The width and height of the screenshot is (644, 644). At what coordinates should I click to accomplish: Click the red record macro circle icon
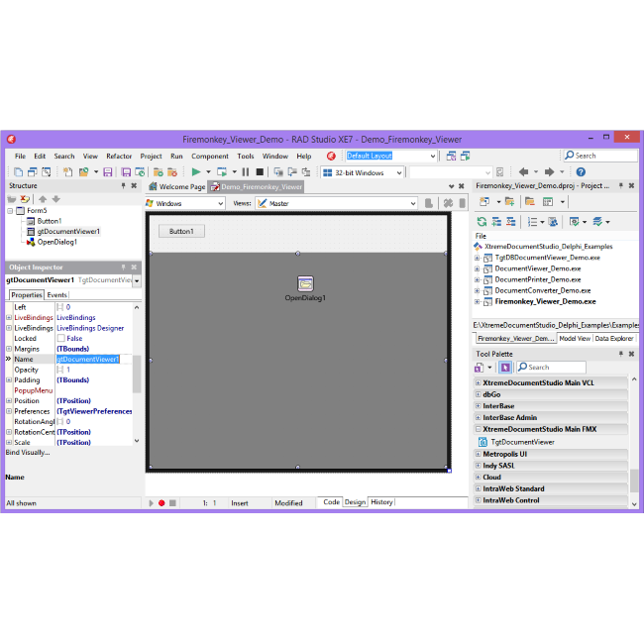pyautogui.click(x=161, y=503)
